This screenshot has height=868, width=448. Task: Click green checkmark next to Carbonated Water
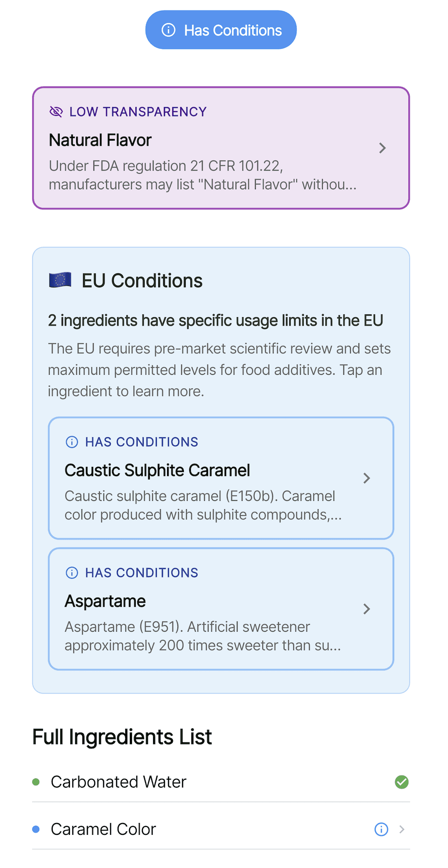(x=401, y=782)
